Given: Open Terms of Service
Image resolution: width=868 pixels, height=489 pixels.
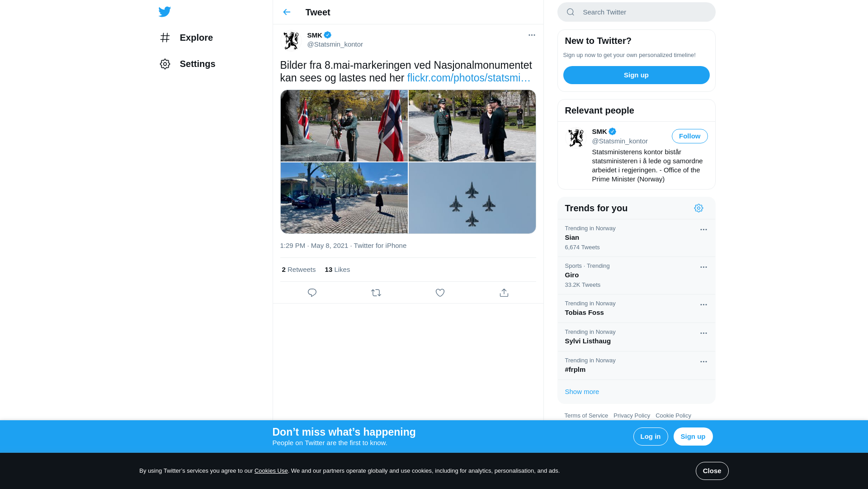Looking at the screenshot, I should click(586, 416).
